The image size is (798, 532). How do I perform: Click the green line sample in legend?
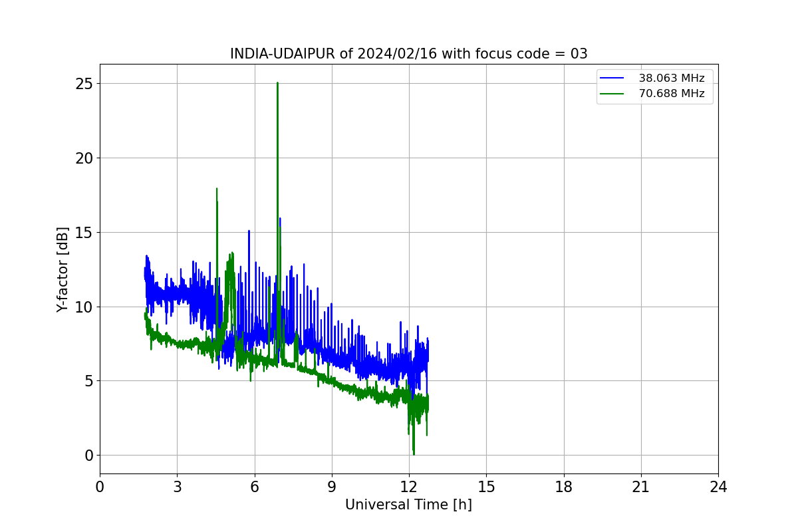coord(612,94)
